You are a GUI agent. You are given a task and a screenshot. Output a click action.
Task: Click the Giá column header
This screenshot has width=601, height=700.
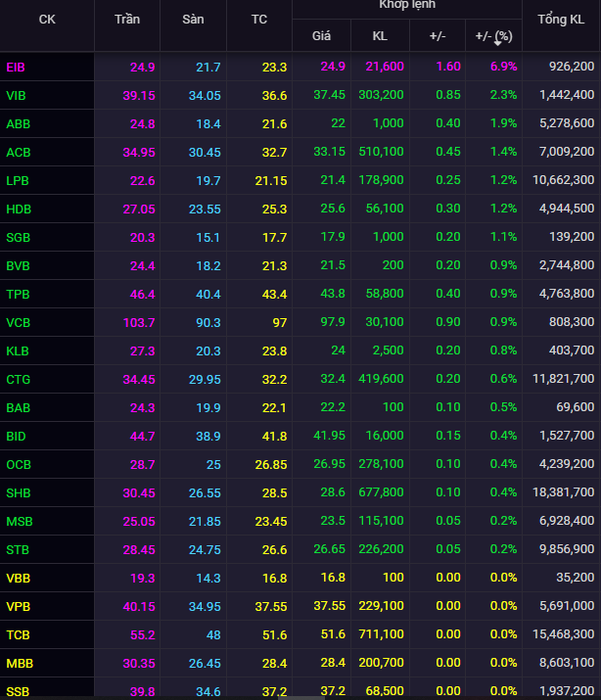[321, 35]
